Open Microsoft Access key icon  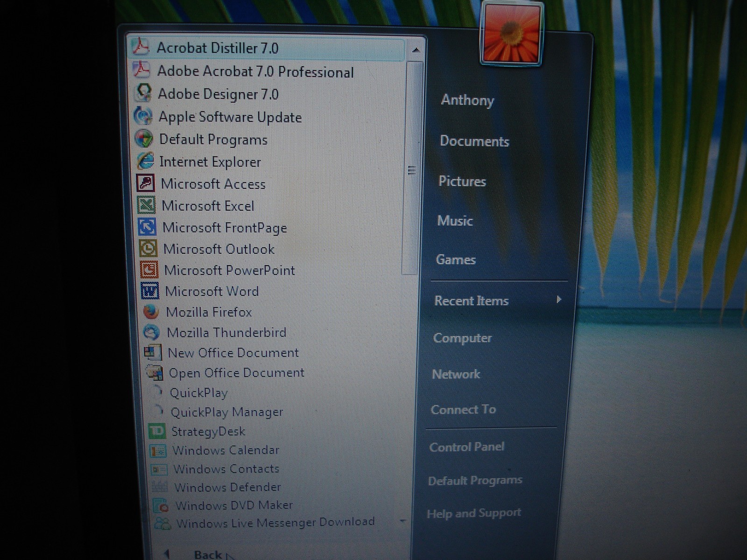[x=146, y=183]
